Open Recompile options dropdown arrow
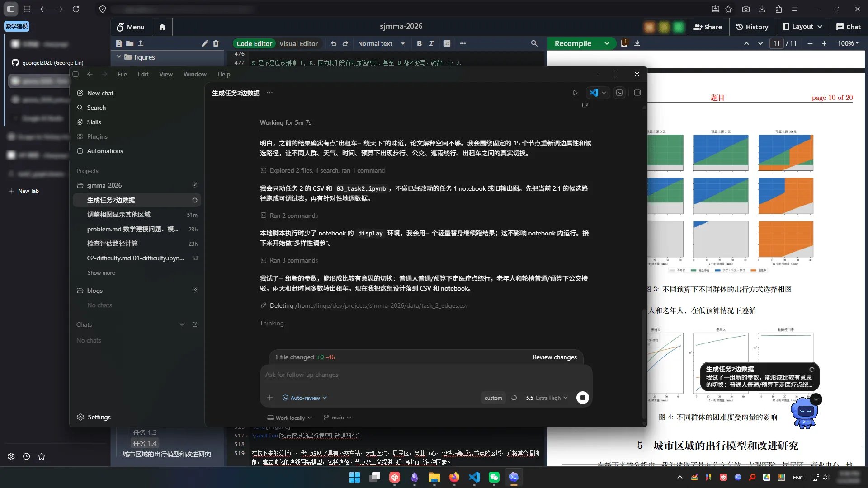868x488 pixels. pyautogui.click(x=607, y=44)
